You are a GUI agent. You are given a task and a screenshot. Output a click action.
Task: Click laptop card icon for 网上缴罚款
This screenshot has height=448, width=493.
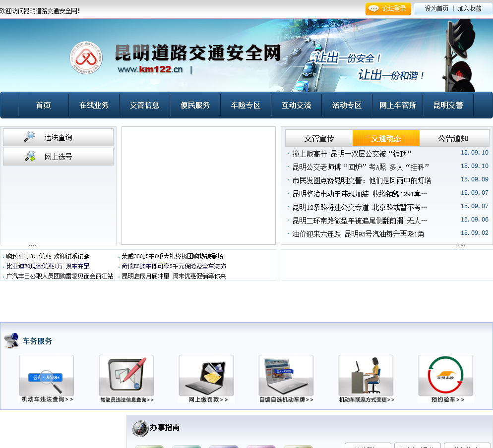(x=206, y=375)
